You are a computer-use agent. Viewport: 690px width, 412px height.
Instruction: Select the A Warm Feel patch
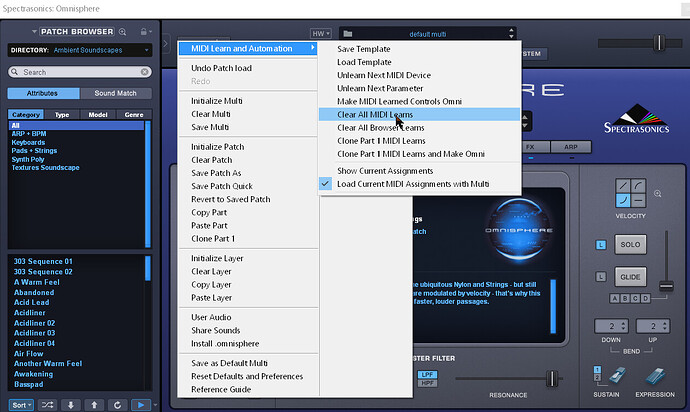tap(37, 282)
